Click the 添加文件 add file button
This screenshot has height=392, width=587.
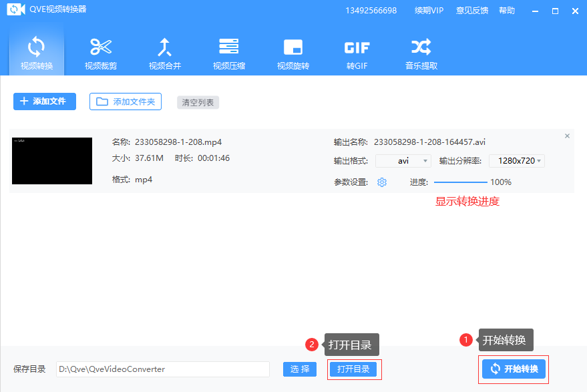(x=45, y=102)
